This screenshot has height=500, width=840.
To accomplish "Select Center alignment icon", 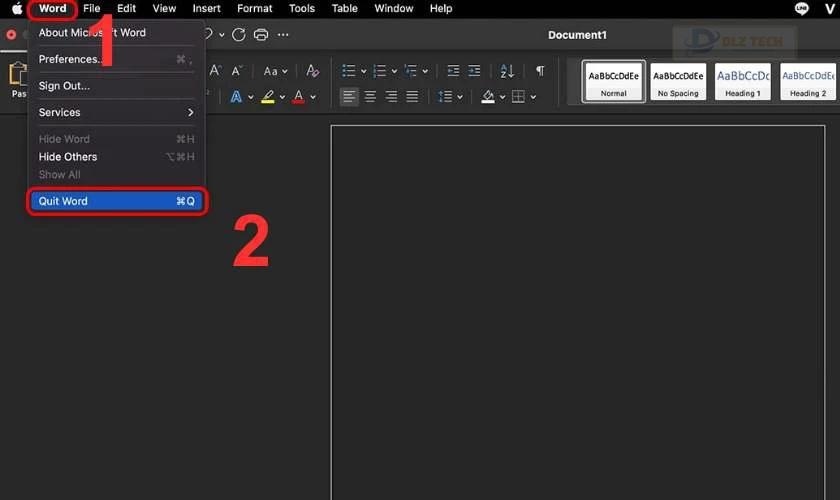I will (x=370, y=96).
